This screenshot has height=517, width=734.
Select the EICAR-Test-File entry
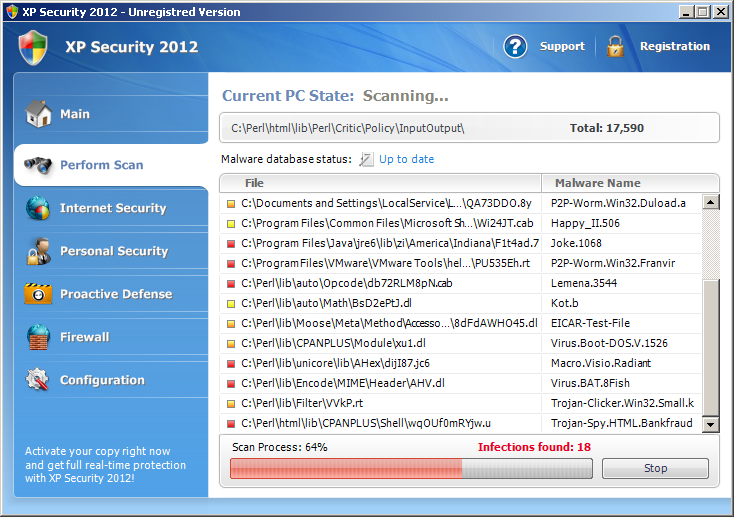[590, 323]
